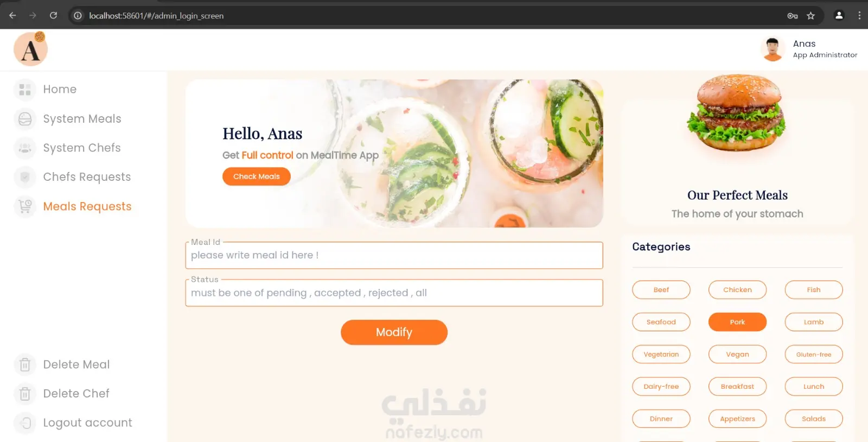The height and width of the screenshot is (442, 868).
Task: Click the Check Meals button
Action: [257, 176]
